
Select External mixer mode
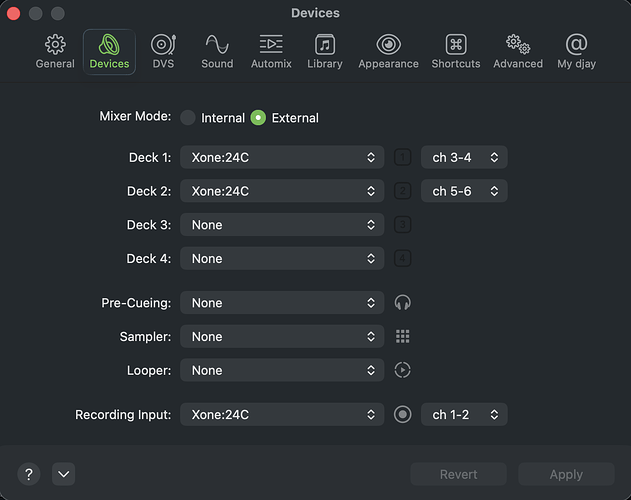click(x=258, y=118)
